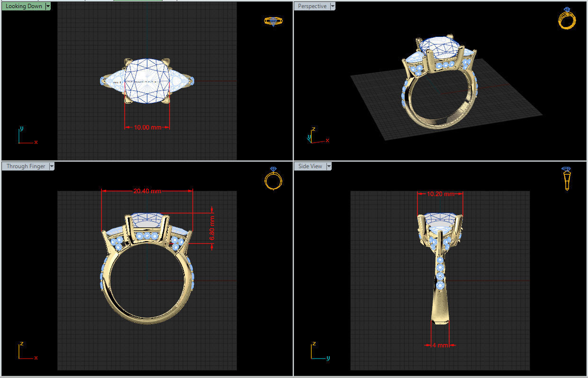Select the 6.80 mm vertical dimension
The height and width of the screenshot is (378, 588).
pyautogui.click(x=212, y=229)
